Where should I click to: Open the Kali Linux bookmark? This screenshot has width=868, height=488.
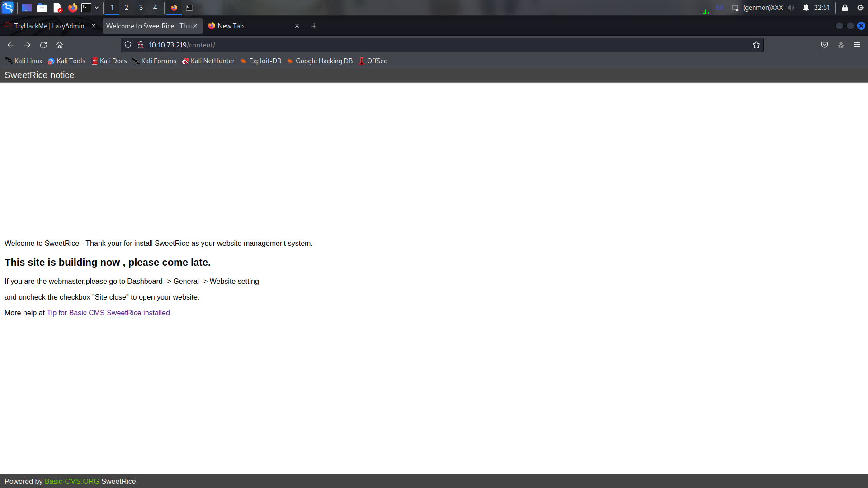[x=24, y=61]
